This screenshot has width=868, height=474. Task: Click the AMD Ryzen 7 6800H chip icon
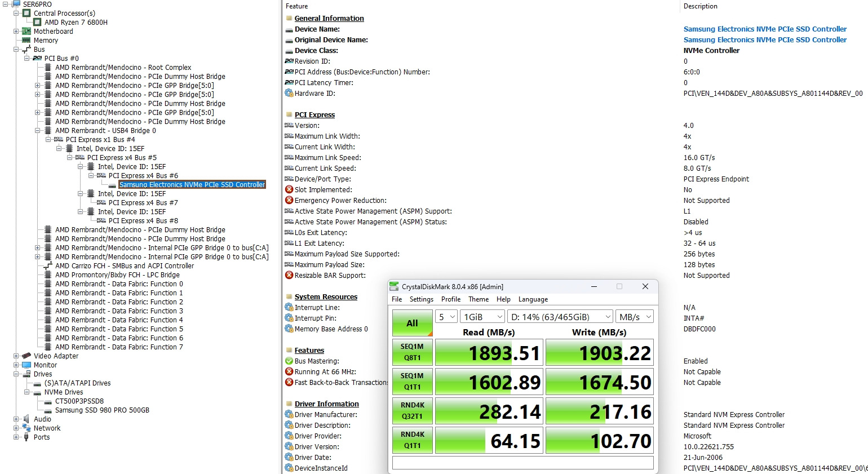(x=37, y=22)
